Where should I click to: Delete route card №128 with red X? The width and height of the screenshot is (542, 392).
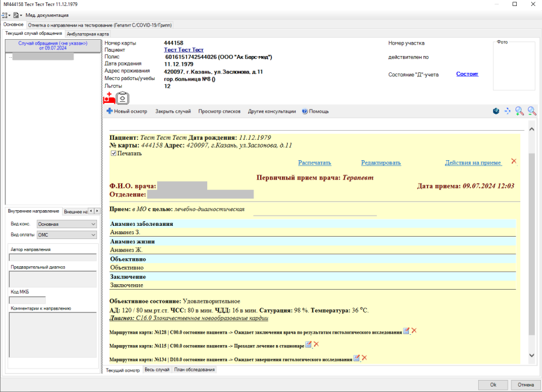(x=414, y=331)
